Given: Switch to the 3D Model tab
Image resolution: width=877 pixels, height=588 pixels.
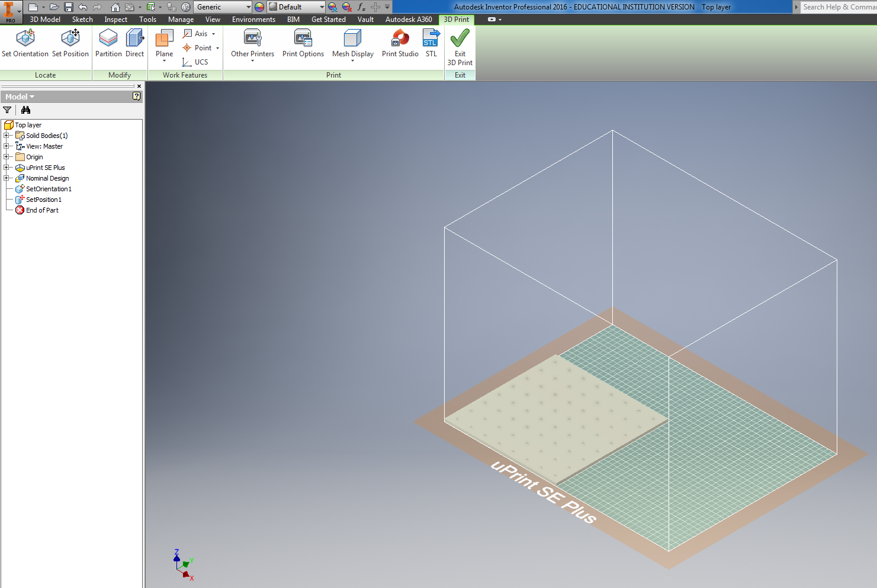Looking at the screenshot, I should (45, 20).
